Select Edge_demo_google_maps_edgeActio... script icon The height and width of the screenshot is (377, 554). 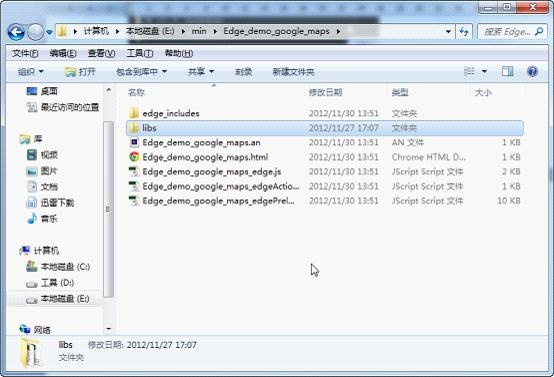(134, 186)
